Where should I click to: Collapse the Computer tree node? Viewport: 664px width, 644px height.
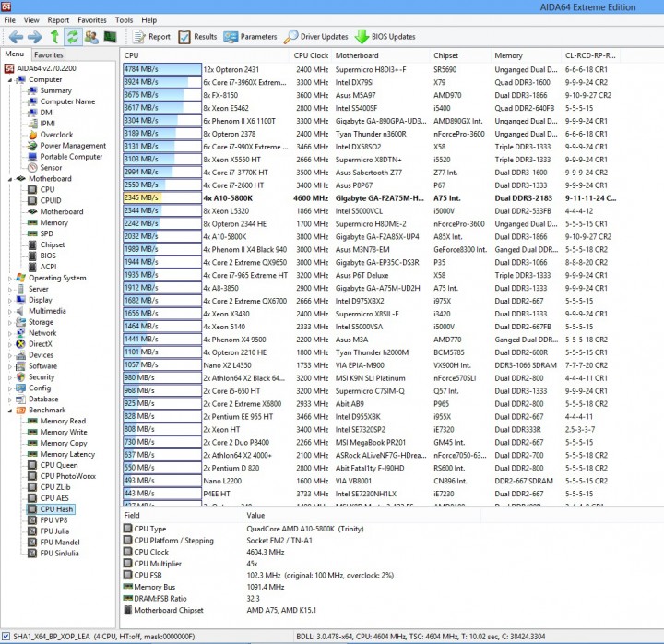[10, 80]
